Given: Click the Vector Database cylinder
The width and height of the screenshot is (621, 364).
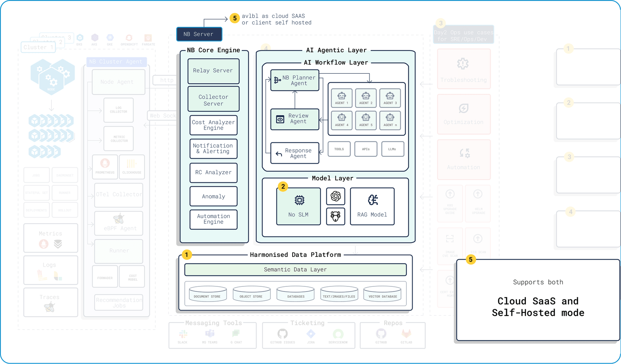Looking at the screenshot, I should tap(382, 293).
